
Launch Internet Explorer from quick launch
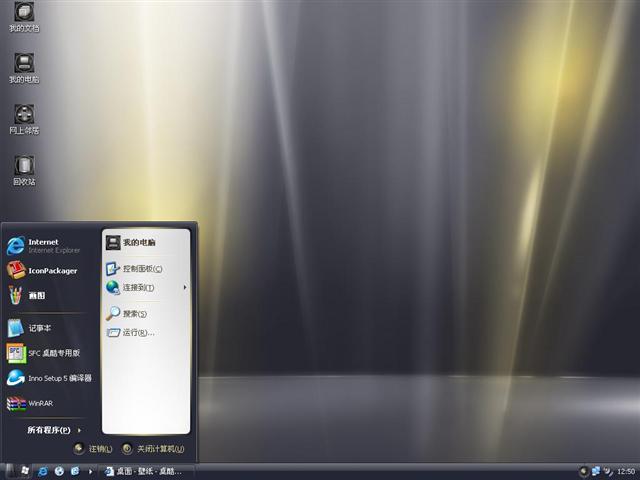point(42,471)
